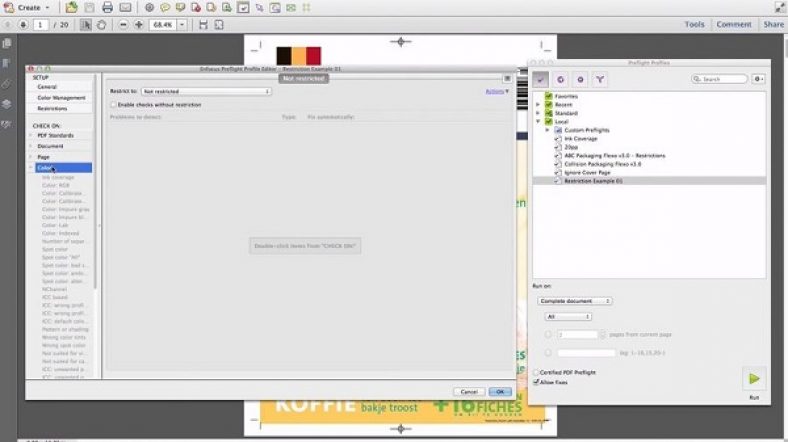Open bookmarks icon in left sidebar
The width and height of the screenshot is (788, 442).
click(7, 63)
